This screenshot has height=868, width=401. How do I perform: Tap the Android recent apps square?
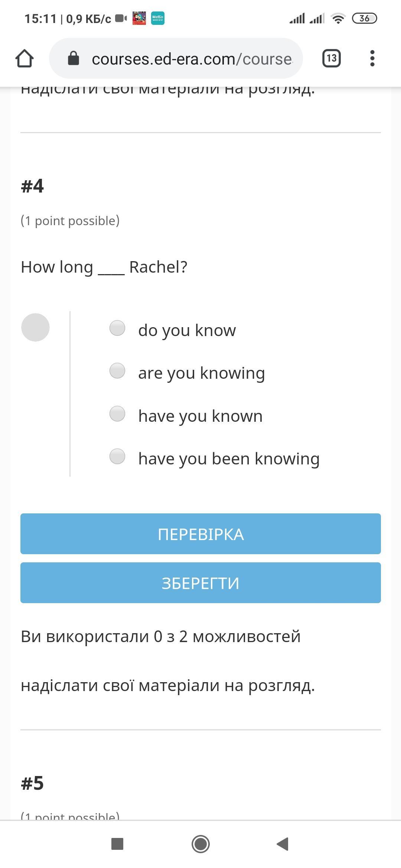point(117,844)
